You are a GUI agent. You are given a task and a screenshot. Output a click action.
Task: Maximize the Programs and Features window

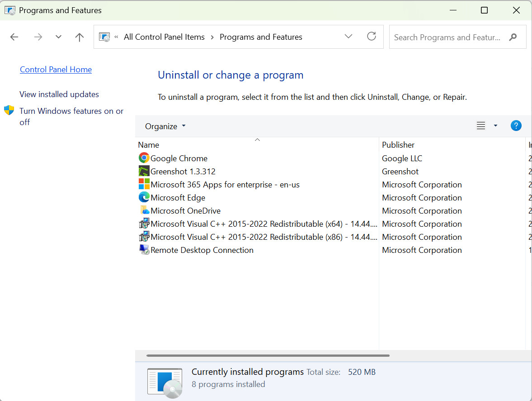[484, 10]
